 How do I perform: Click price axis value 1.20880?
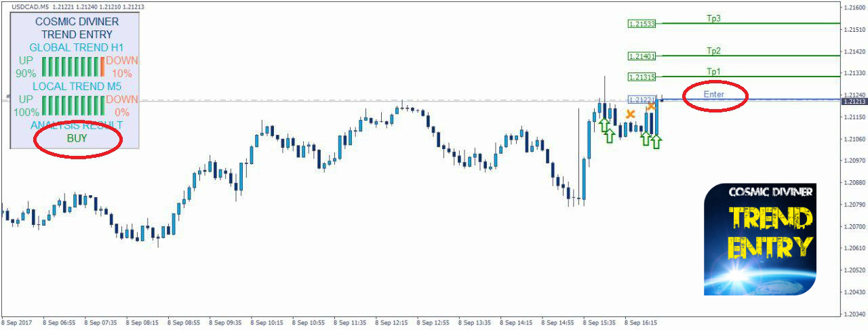pyautogui.click(x=854, y=182)
